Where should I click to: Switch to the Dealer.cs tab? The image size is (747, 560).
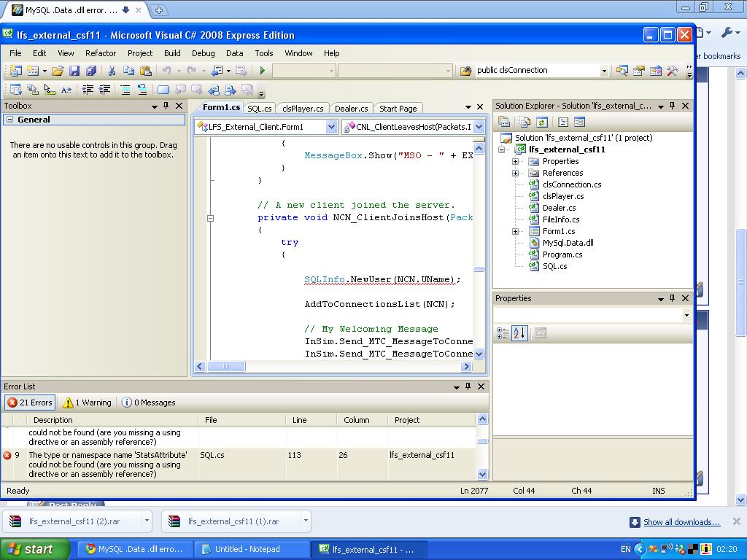tap(351, 109)
